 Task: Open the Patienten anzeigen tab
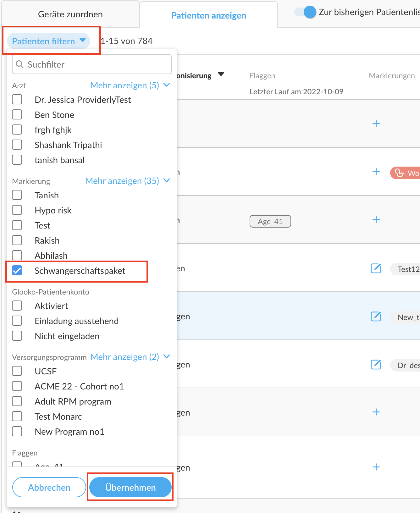click(x=209, y=15)
